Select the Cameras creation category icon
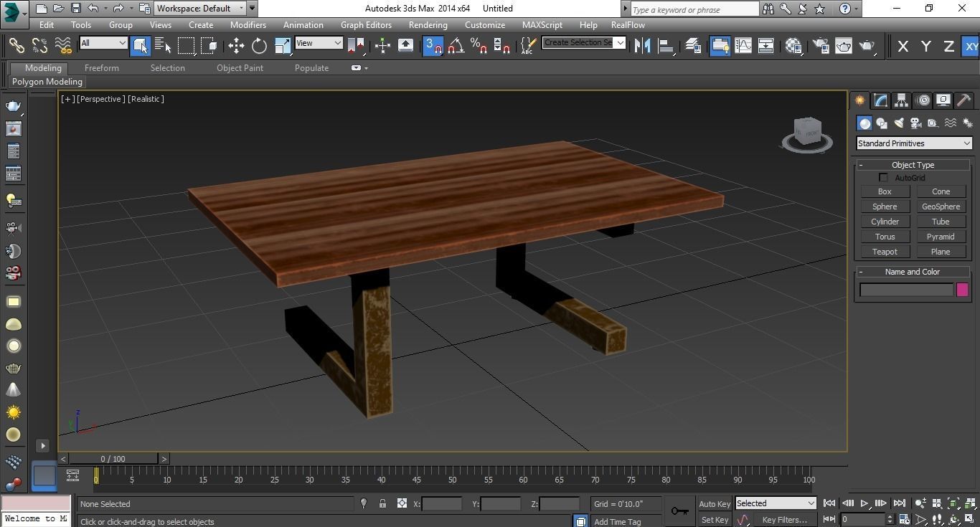980x527 pixels. pos(916,123)
